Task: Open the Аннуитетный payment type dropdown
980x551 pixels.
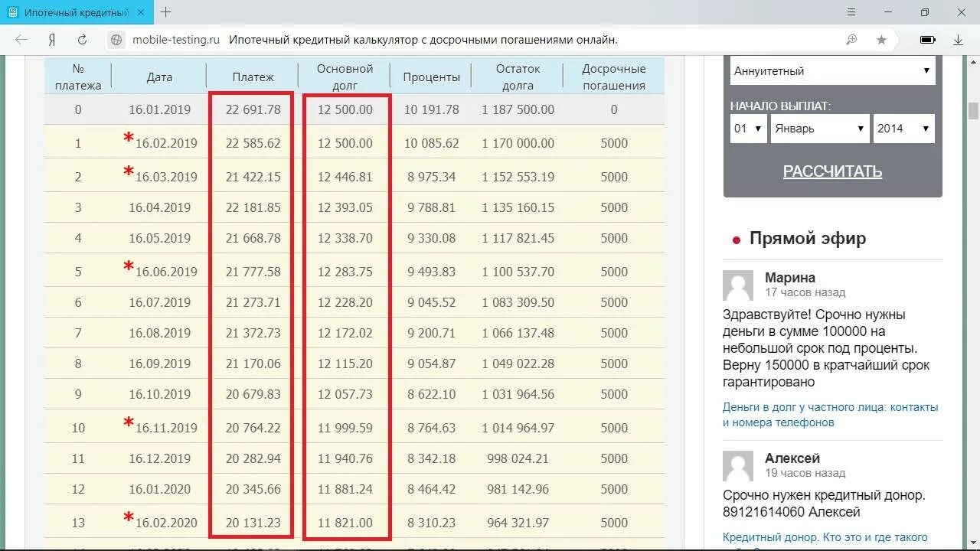Action: 833,70
